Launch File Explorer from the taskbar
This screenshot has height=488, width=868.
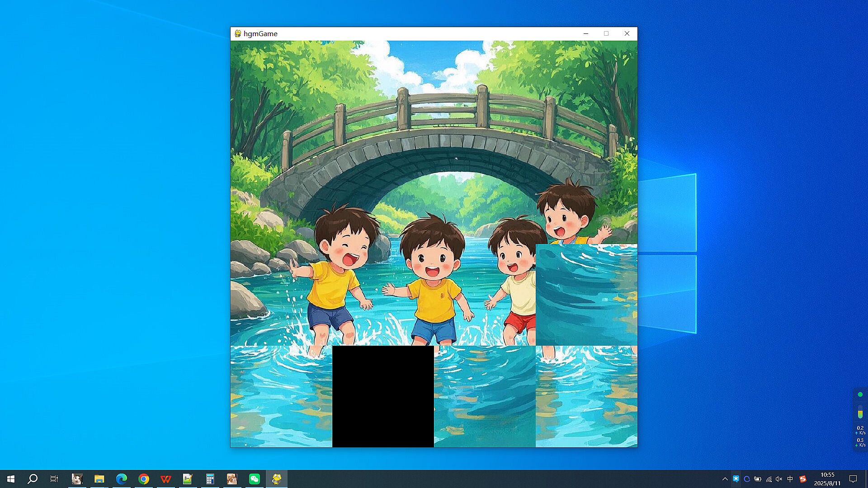99,479
